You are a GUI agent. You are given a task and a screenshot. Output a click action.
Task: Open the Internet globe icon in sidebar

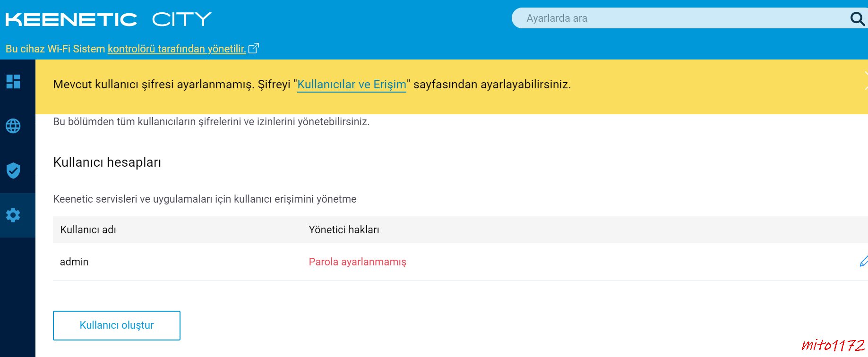(13, 126)
